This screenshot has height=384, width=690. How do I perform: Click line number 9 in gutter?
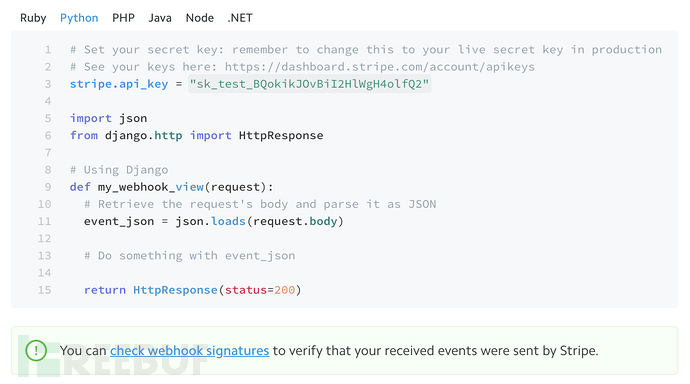point(48,187)
